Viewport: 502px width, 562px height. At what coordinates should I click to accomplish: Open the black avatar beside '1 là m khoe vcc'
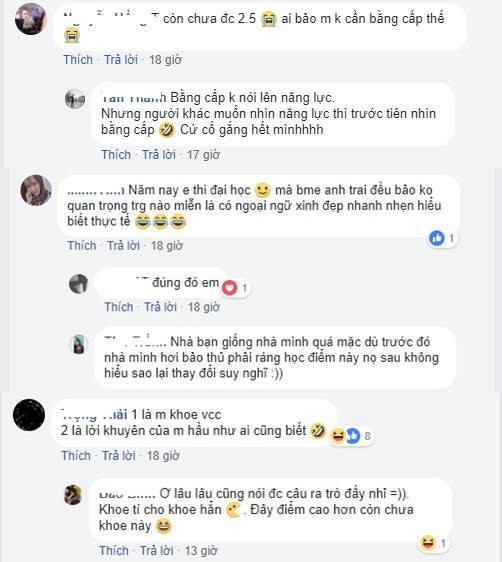(29, 415)
